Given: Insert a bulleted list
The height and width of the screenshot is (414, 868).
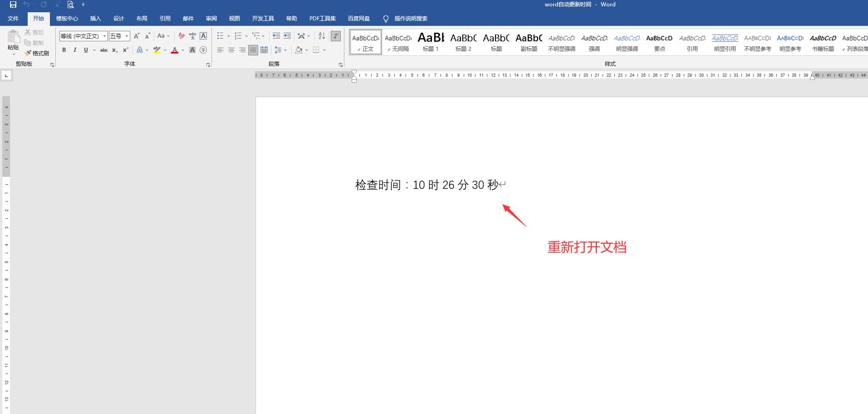Looking at the screenshot, I should point(220,36).
